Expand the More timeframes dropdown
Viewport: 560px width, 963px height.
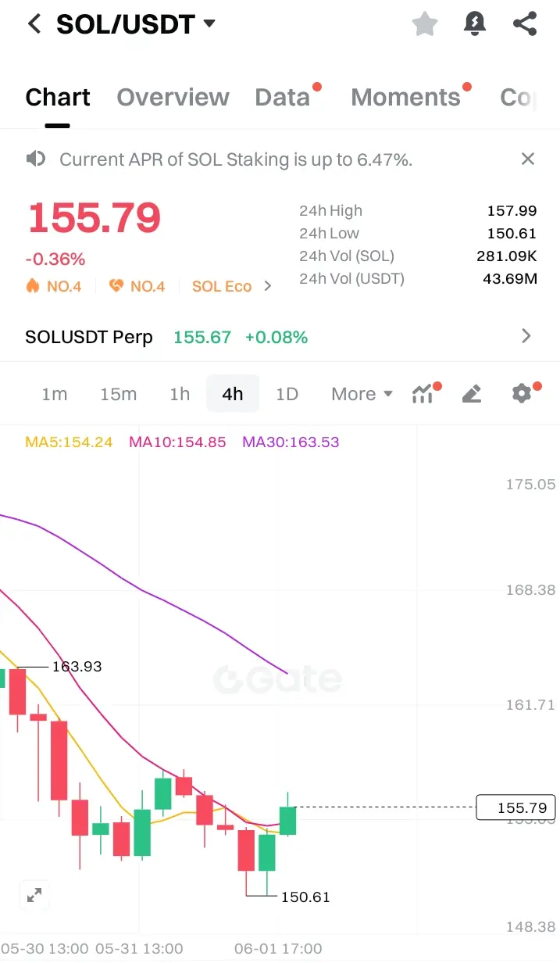(x=362, y=394)
